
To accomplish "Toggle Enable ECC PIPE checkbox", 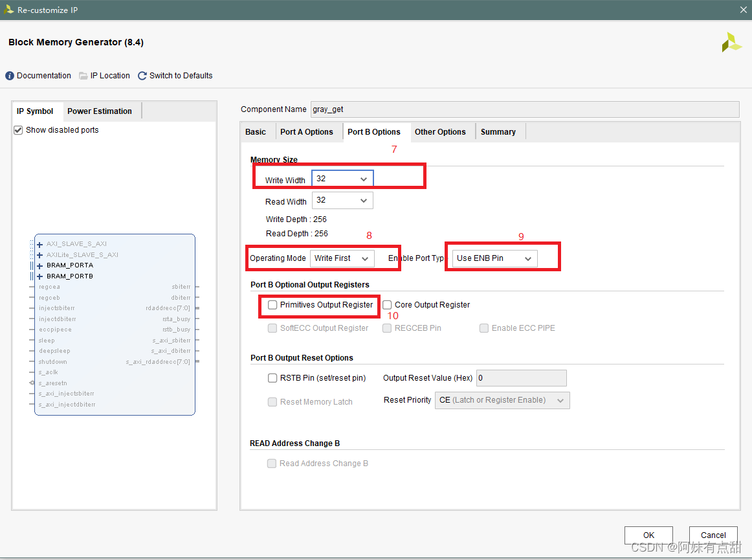I will coord(484,328).
